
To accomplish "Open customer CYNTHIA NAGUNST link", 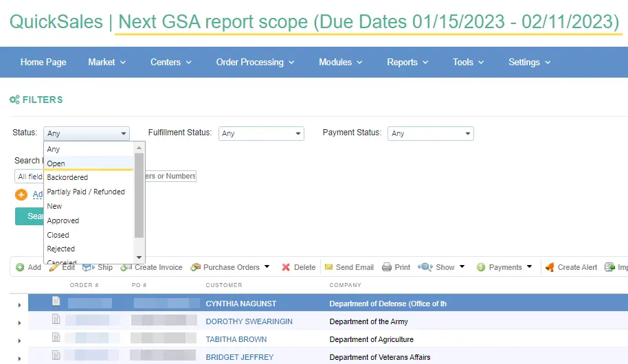I will (x=241, y=304).
